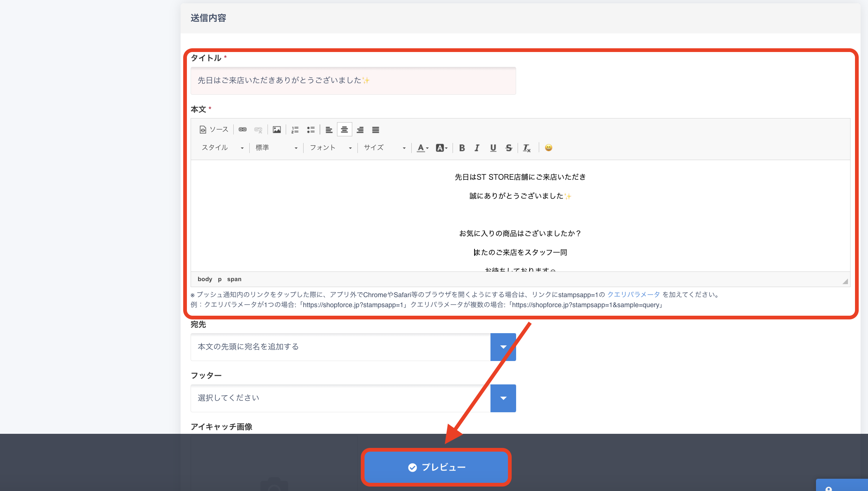
Task: Open the サイズ size dropdown
Action: pos(385,148)
